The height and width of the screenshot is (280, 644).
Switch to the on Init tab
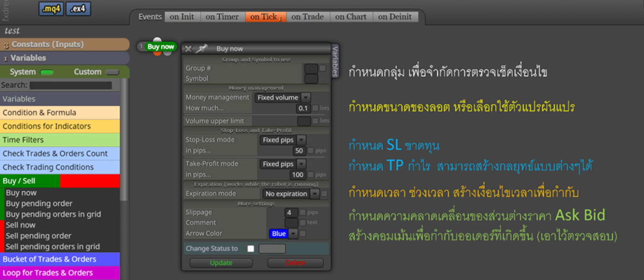pos(183,17)
